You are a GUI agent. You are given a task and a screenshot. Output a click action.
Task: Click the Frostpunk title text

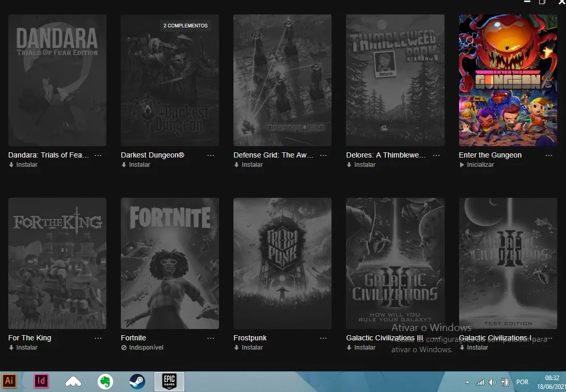tap(250, 338)
